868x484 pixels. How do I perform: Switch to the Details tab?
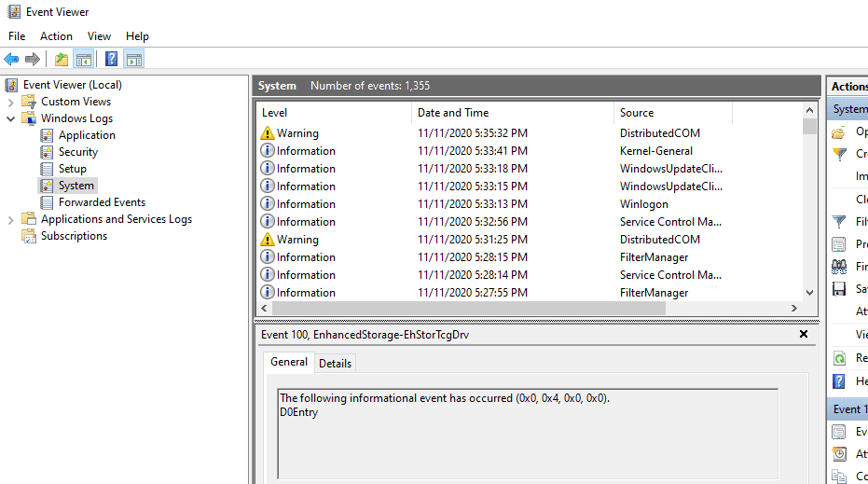(x=335, y=364)
